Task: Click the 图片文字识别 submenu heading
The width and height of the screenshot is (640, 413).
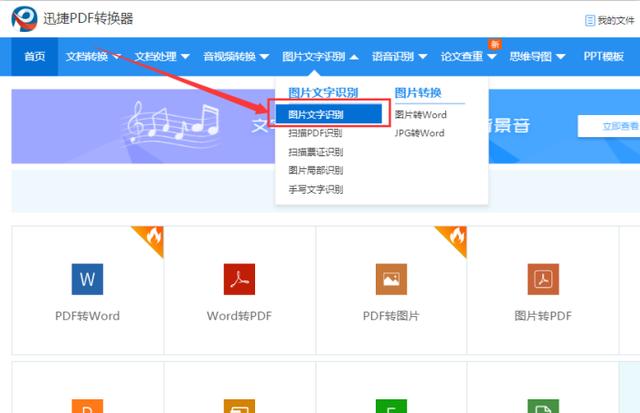Action: (323, 93)
